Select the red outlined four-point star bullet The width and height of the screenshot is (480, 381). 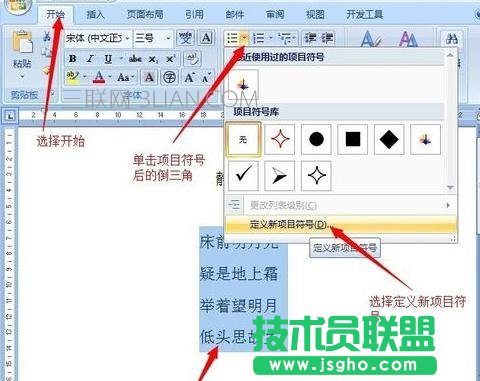[280, 139]
